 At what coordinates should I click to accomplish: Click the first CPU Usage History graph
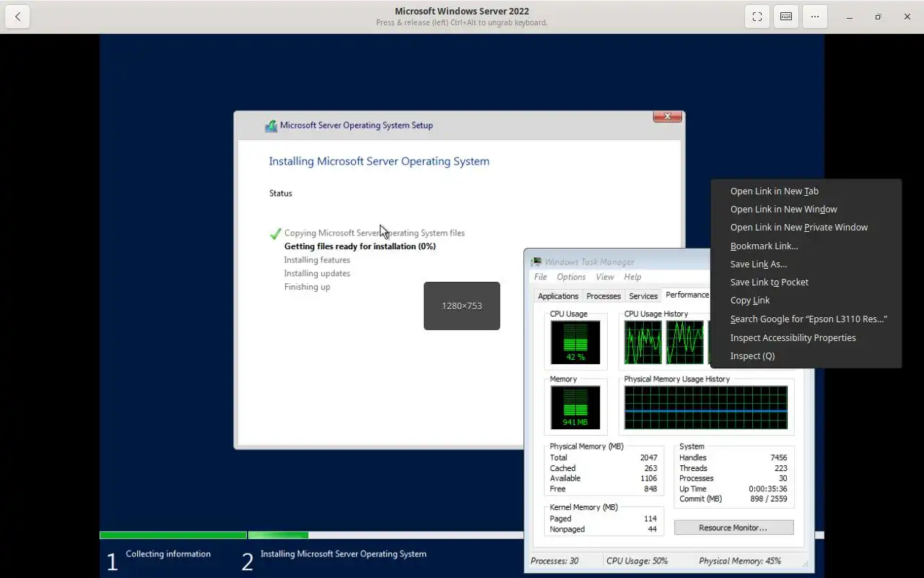[x=642, y=342]
